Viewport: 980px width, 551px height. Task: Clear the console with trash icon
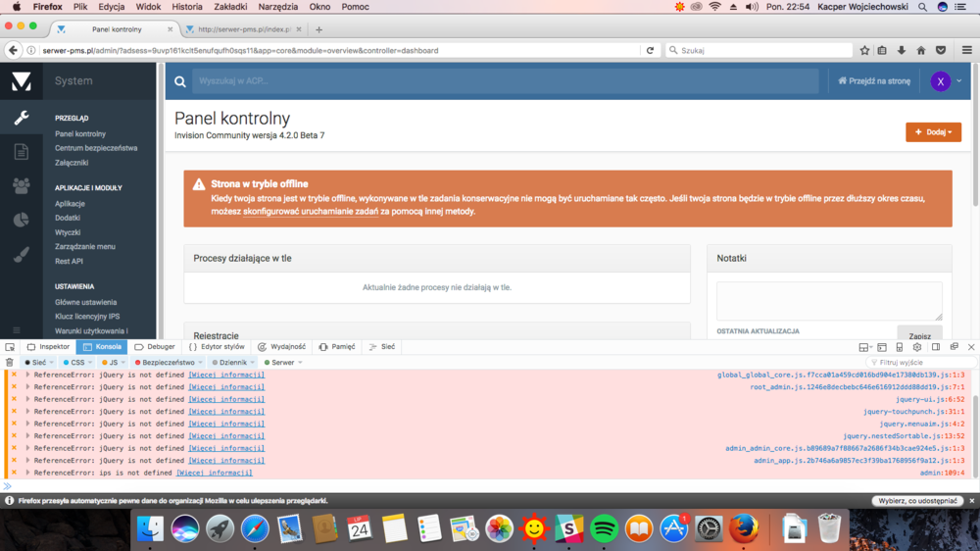coord(10,363)
